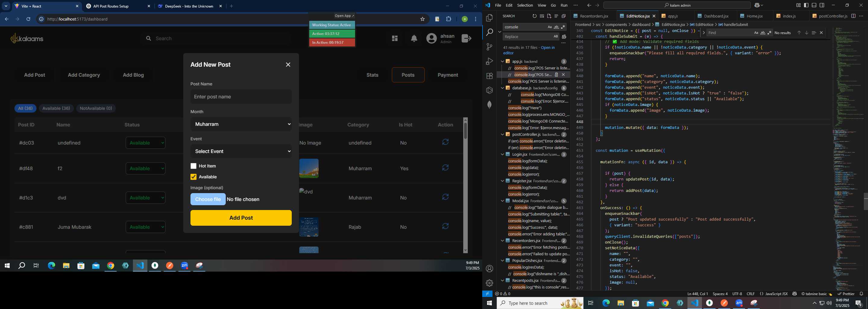The image size is (868, 309).
Task: Open the Explorer view in VS Code activity bar
Action: [x=489, y=18]
